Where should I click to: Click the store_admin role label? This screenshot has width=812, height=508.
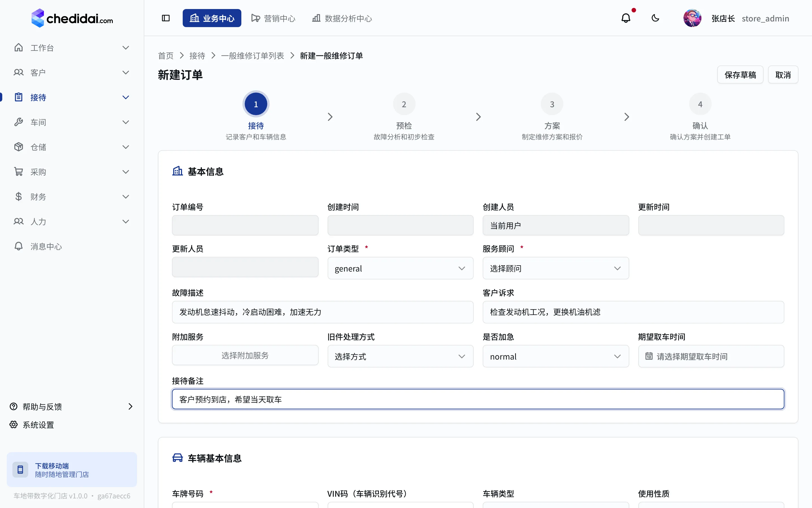pyautogui.click(x=765, y=18)
